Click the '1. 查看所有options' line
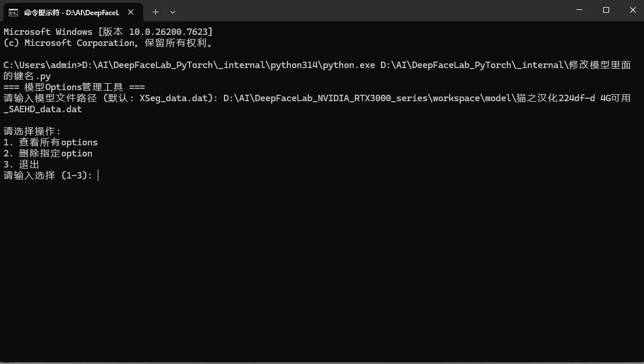 (51, 142)
